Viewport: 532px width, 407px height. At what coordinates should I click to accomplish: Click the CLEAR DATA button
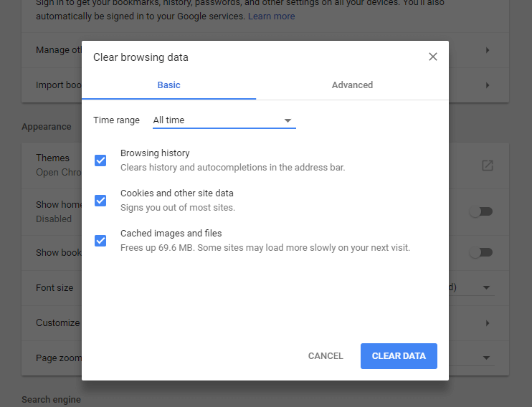[x=399, y=356]
